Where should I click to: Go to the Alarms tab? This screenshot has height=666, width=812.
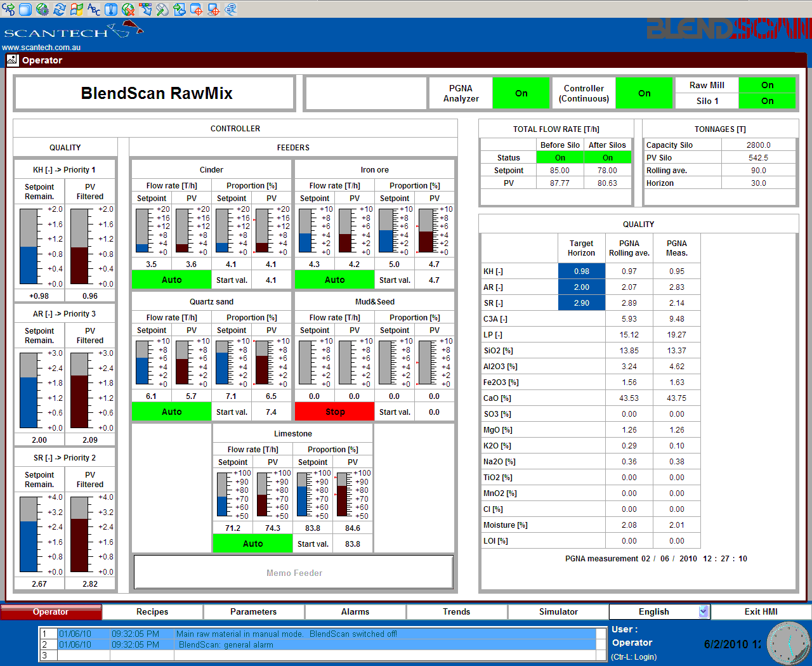click(355, 611)
